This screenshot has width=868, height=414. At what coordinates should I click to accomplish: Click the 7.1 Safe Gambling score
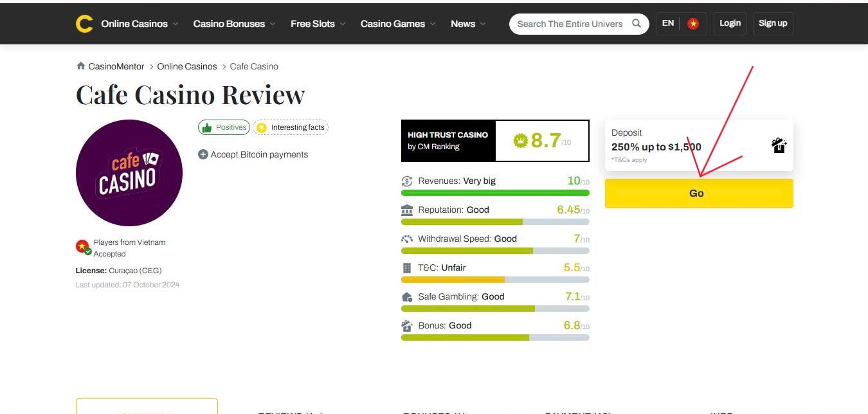(x=577, y=296)
